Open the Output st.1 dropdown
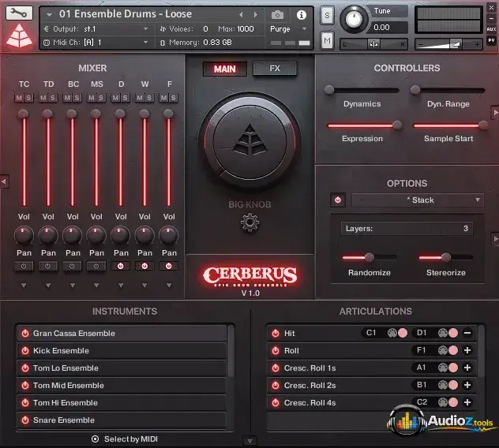The width and height of the screenshot is (499, 448). [x=97, y=29]
